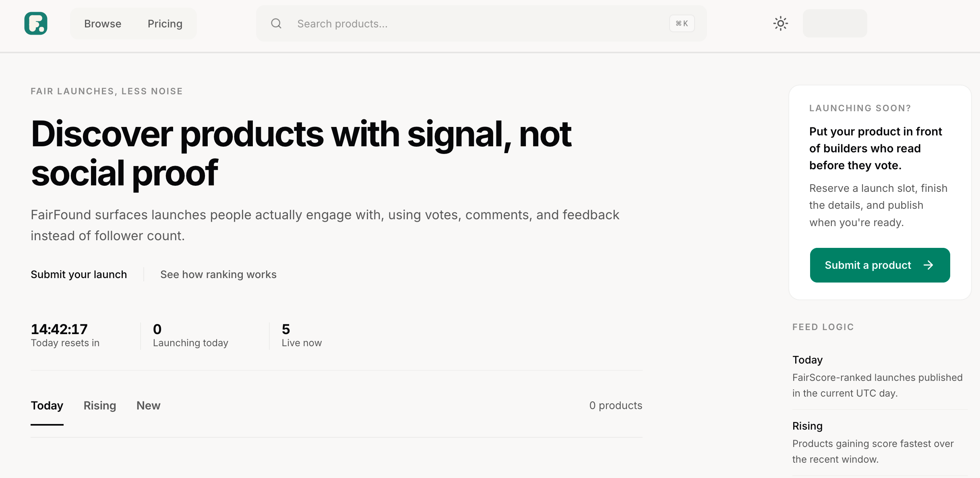Screen dimensions: 980x478
Task: Switch to the New tab
Action: 149,405
